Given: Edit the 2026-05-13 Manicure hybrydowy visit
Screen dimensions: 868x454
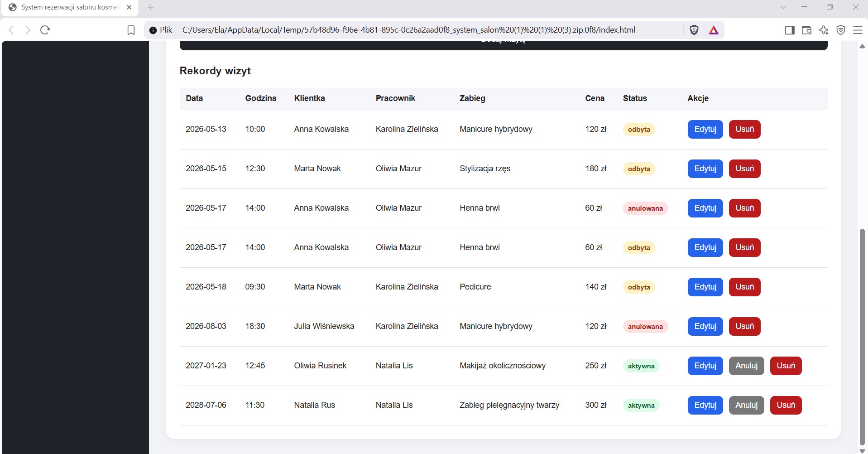Looking at the screenshot, I should point(705,129).
